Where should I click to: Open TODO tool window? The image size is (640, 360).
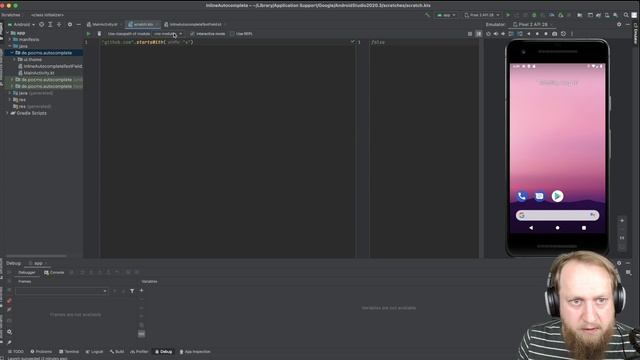pyautogui.click(x=16, y=351)
